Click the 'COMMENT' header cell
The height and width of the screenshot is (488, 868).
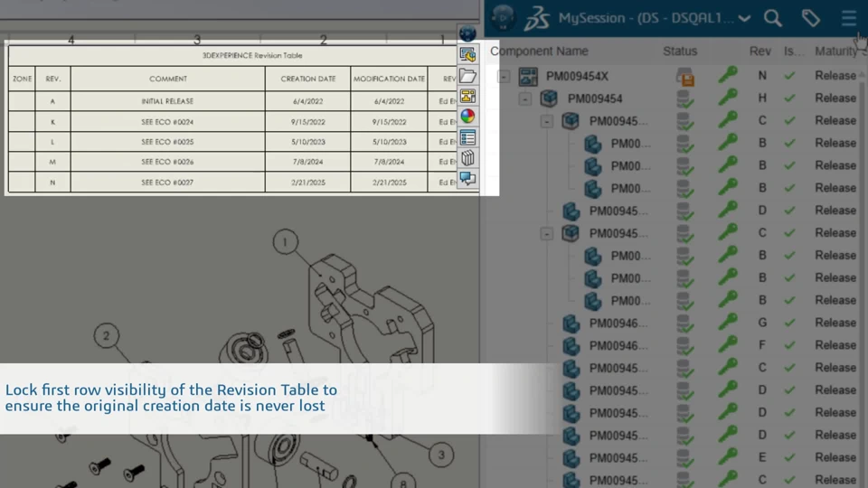pyautogui.click(x=168, y=79)
